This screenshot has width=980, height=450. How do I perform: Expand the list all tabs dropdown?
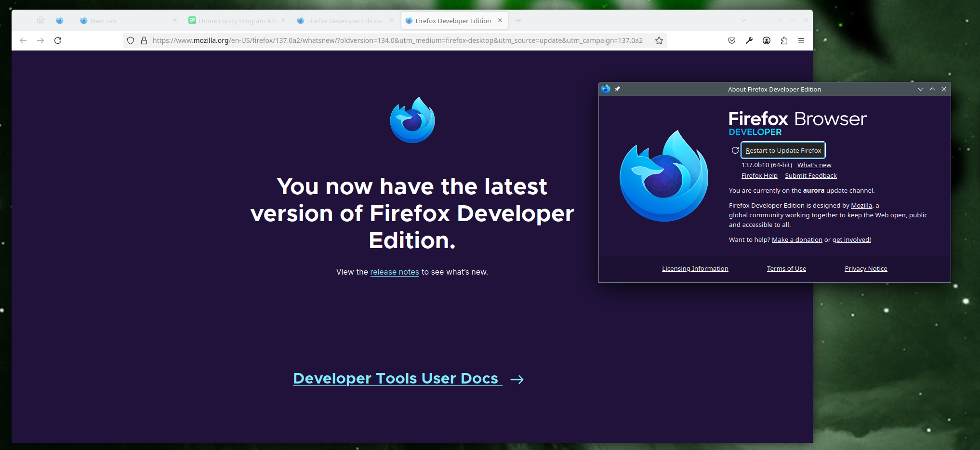(x=743, y=20)
